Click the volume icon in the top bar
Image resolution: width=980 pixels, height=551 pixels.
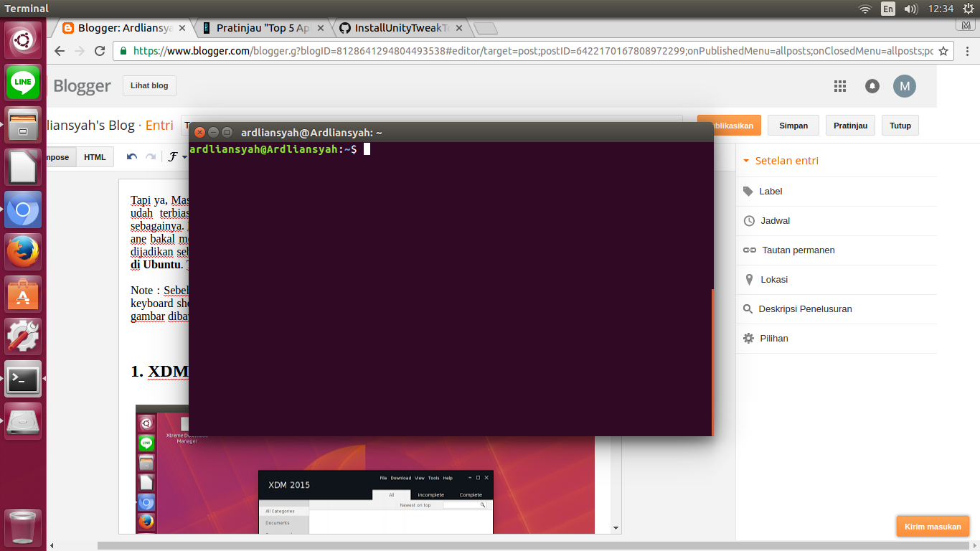[x=910, y=9]
